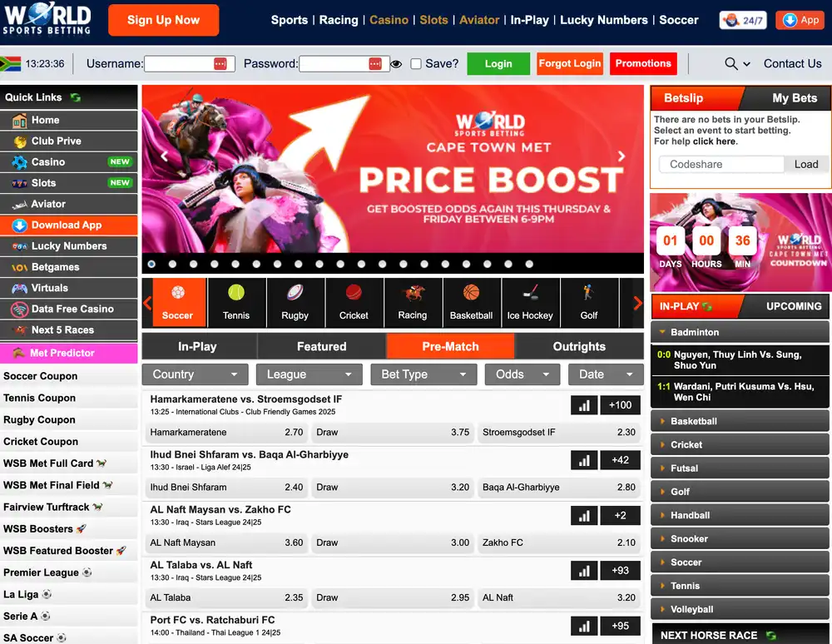This screenshot has height=644, width=832.
Task: Expand the Basketball in-play section
Action: (x=740, y=421)
